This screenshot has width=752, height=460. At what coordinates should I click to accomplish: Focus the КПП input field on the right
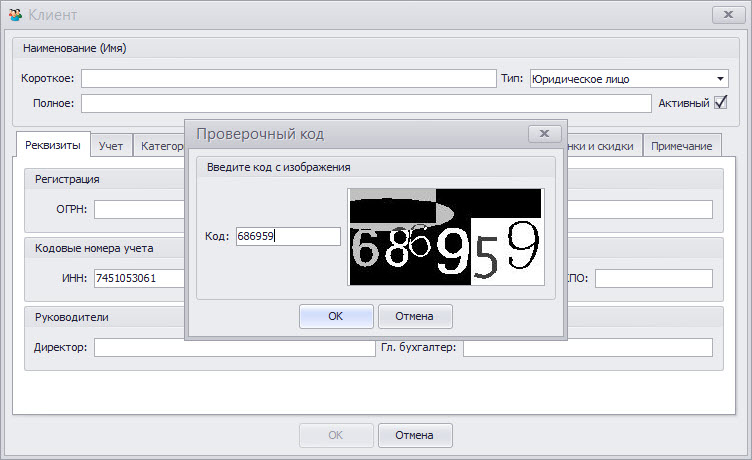(654, 278)
